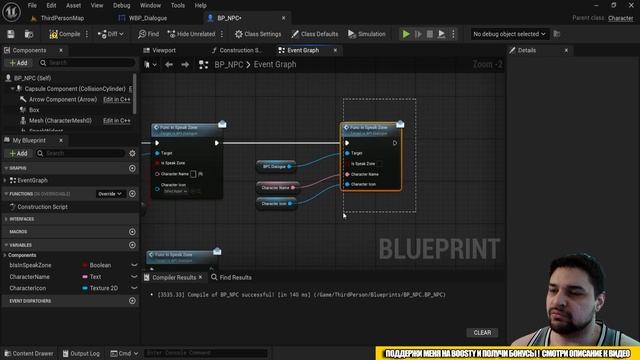The image size is (640, 360).
Task: Open the Debug menu
Action: [x=121, y=6]
